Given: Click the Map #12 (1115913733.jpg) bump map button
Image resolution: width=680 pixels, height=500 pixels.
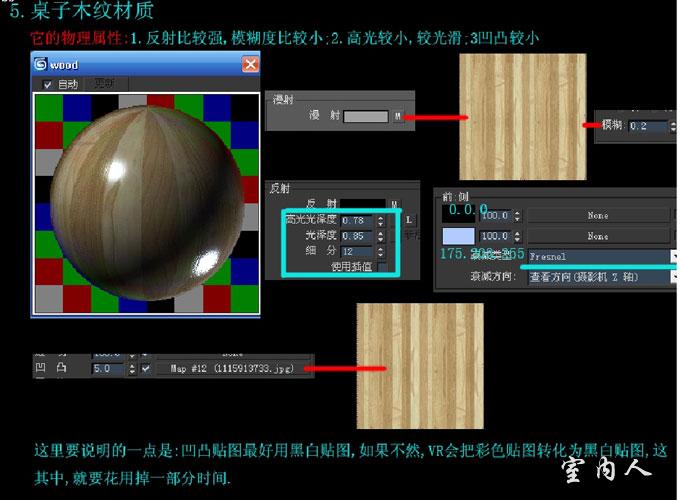Looking at the screenshot, I should [x=232, y=369].
